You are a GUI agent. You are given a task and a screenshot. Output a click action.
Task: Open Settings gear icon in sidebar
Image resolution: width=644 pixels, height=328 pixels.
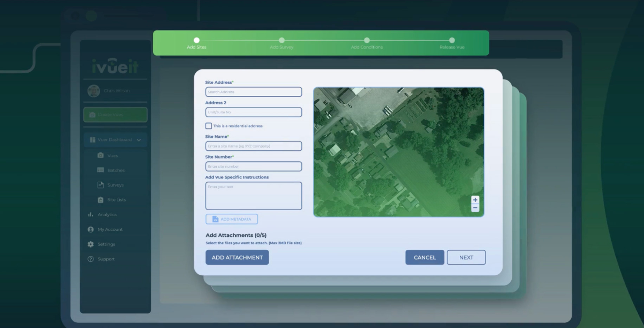pos(91,244)
